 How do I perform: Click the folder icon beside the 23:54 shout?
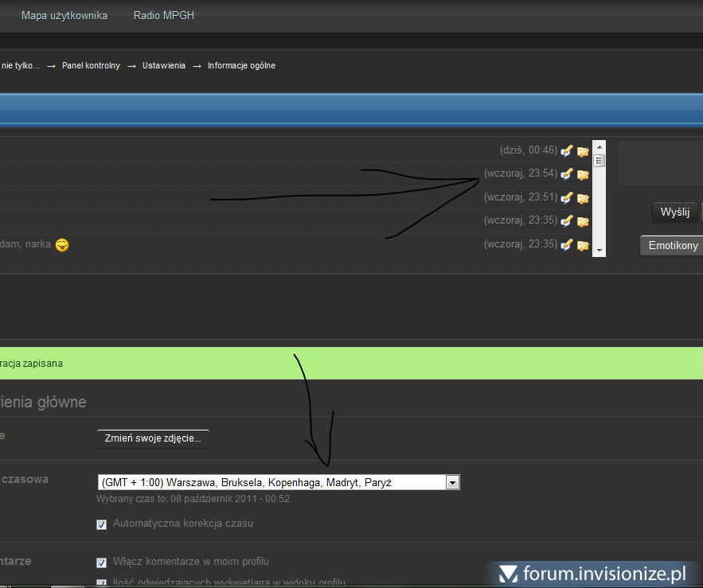583,174
